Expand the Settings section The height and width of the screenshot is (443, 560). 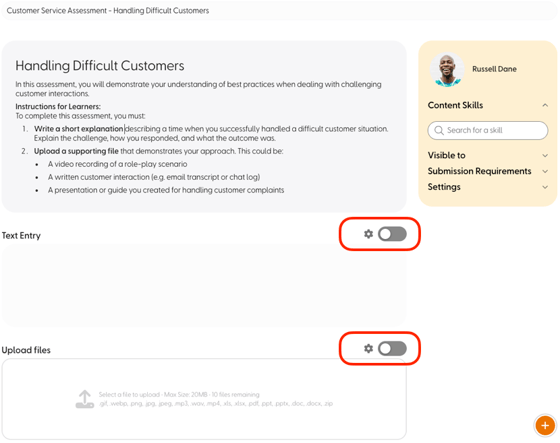[545, 187]
